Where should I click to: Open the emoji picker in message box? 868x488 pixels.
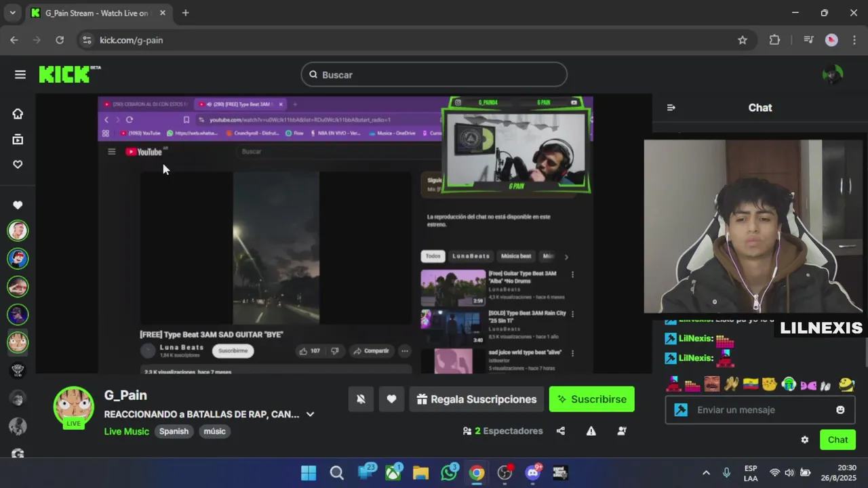pyautogui.click(x=840, y=409)
